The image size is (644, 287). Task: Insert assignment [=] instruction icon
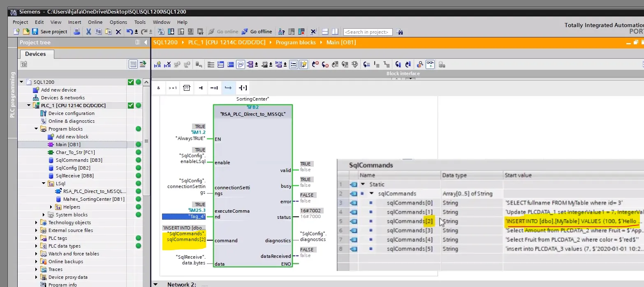tap(243, 88)
